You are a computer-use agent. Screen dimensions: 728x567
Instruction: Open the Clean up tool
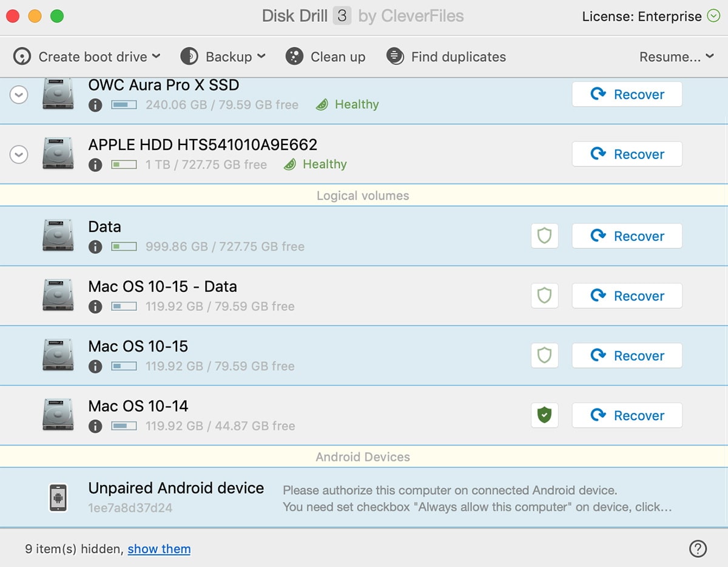point(325,56)
